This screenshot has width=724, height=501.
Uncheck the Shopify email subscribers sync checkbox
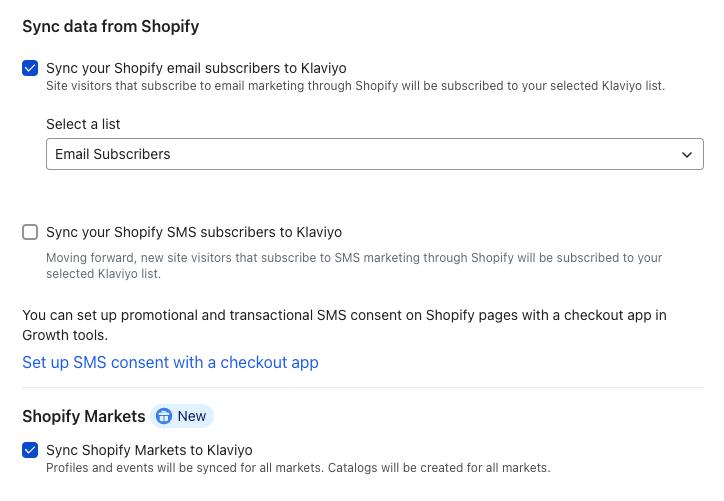(30, 68)
